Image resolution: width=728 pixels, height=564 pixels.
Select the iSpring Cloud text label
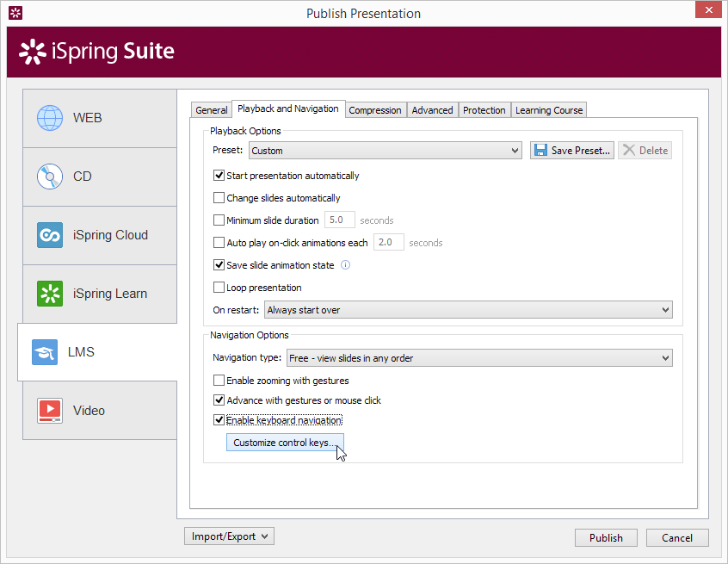tap(110, 235)
